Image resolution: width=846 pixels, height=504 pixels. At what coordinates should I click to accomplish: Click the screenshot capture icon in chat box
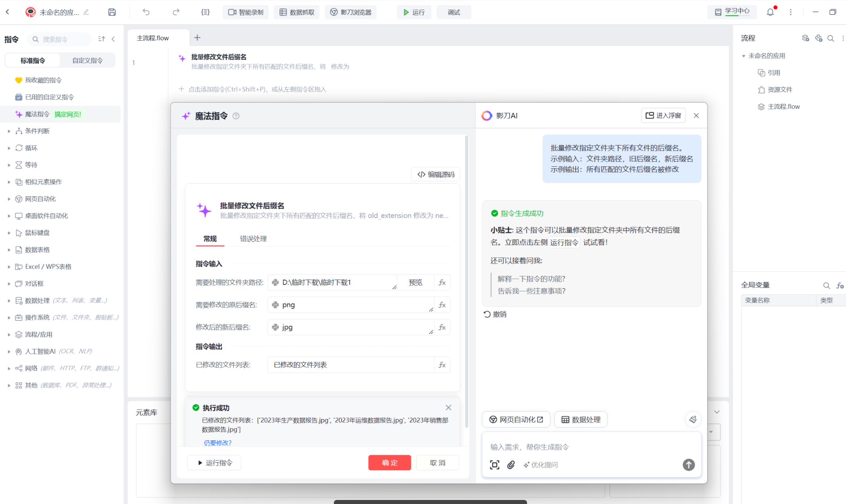(494, 465)
